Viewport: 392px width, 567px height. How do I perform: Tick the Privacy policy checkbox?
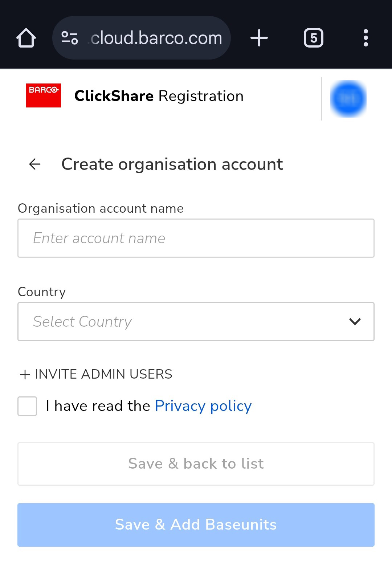click(27, 406)
